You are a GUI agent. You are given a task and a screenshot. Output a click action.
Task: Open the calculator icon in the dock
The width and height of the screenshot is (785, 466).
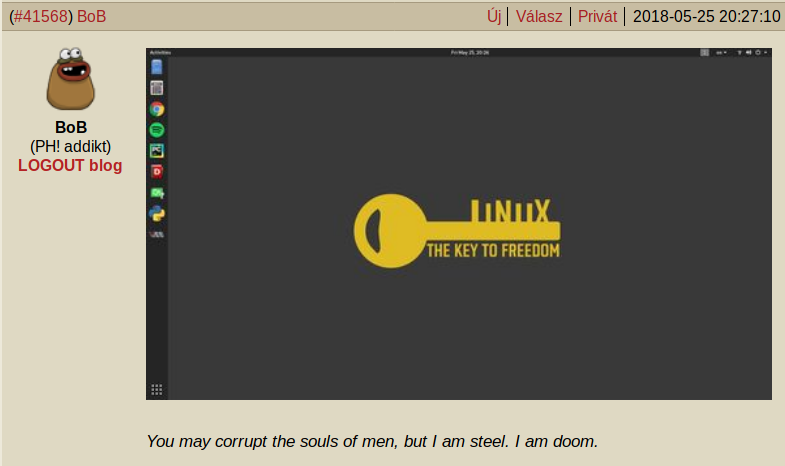[157, 88]
